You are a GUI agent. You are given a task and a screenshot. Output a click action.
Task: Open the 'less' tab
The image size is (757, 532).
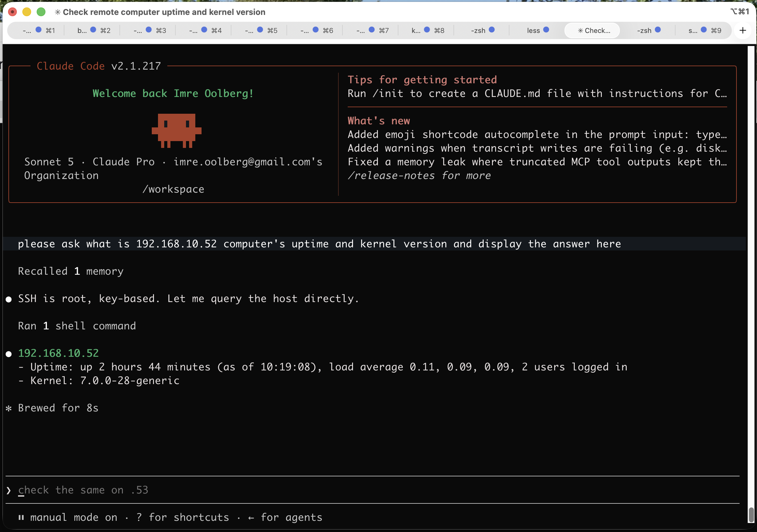coord(537,30)
